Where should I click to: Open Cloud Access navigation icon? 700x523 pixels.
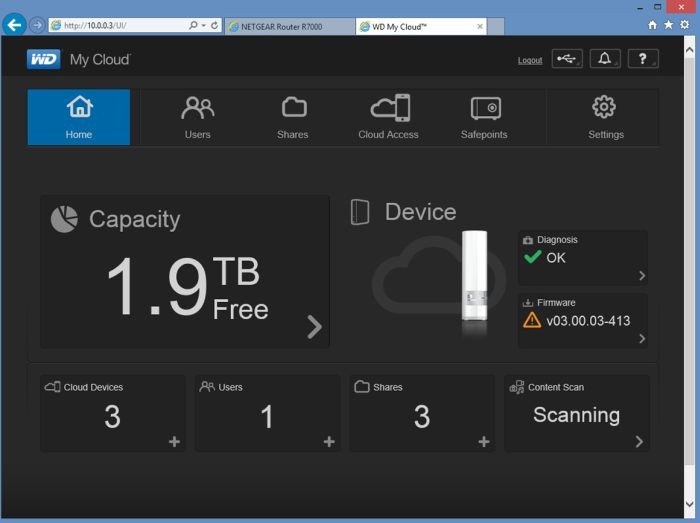(388, 117)
